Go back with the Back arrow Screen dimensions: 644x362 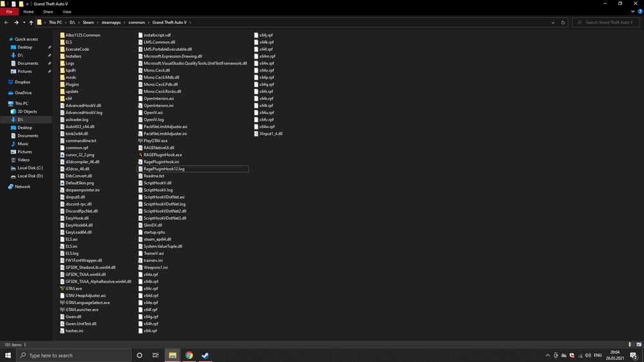pos(6,23)
